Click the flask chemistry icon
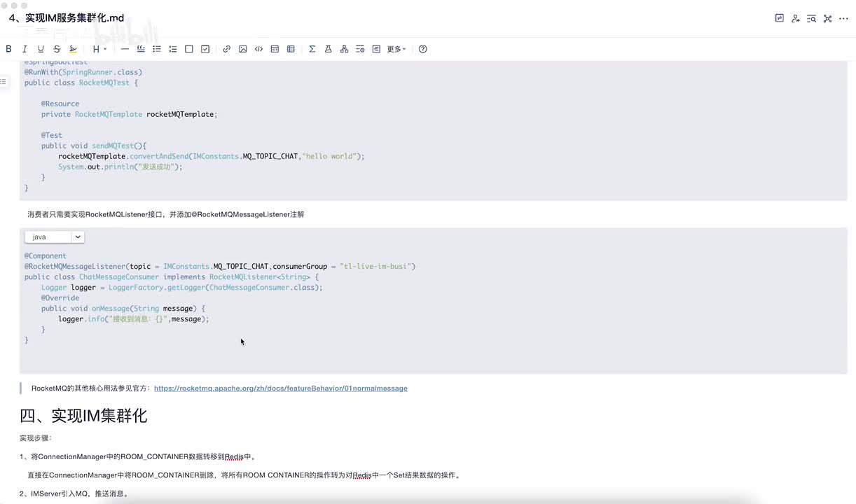This screenshot has height=504, width=856. [x=328, y=49]
